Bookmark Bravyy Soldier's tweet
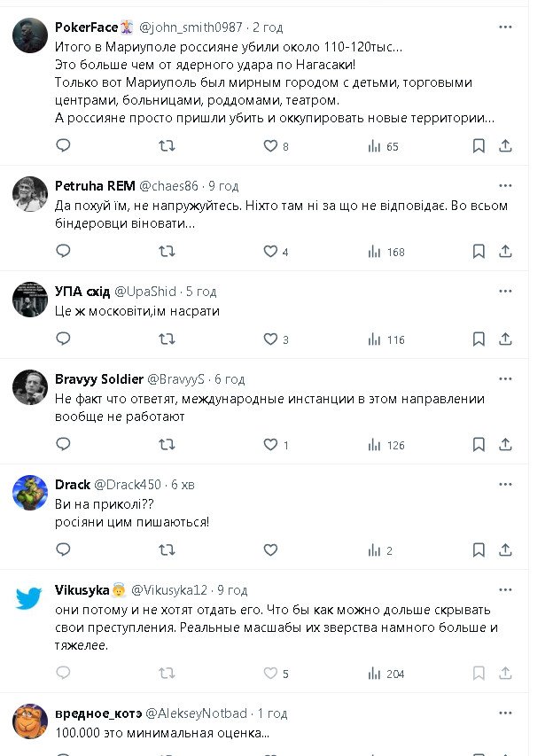553x756 pixels. (x=479, y=445)
